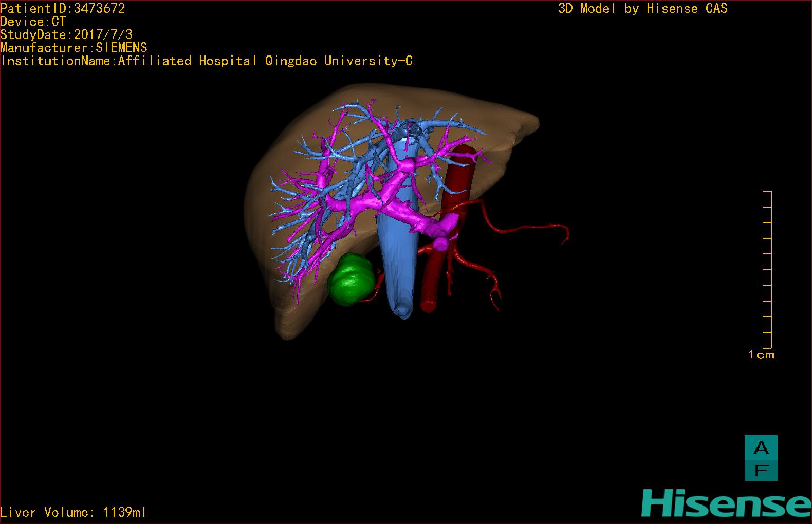Select the green tumor model
Screen dimensions: 812x524
[351, 279]
